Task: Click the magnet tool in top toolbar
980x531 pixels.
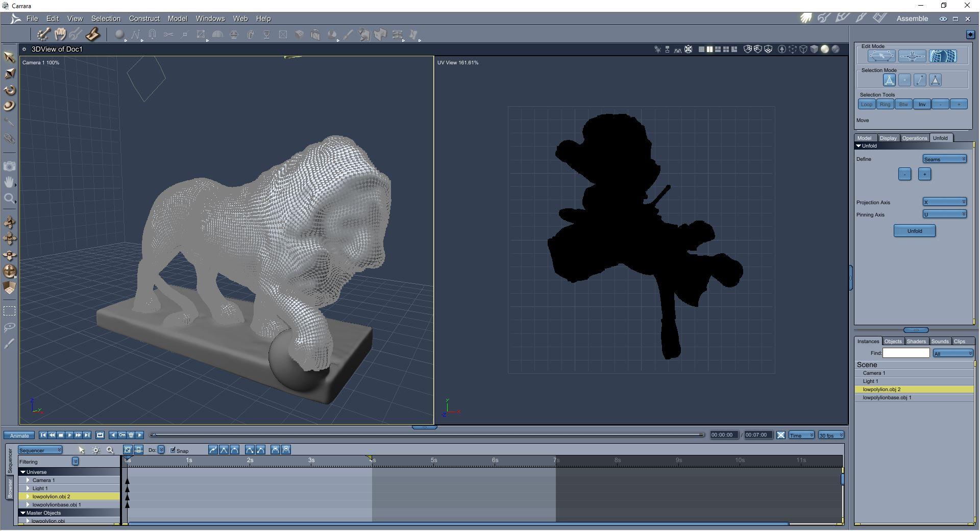Action: pyautogui.click(x=152, y=35)
